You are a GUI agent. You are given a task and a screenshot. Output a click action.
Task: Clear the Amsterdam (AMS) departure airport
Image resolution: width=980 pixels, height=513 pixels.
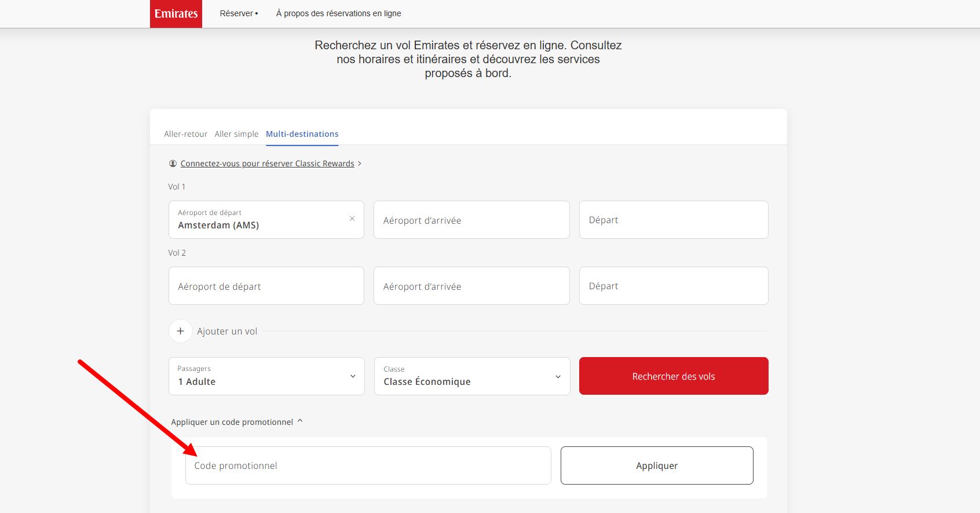coord(352,219)
